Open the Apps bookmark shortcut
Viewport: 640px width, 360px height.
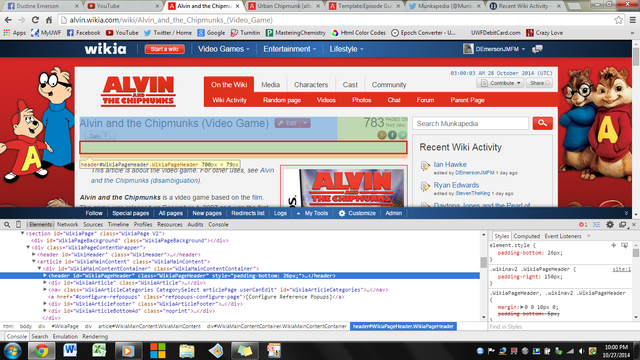[x=15, y=33]
